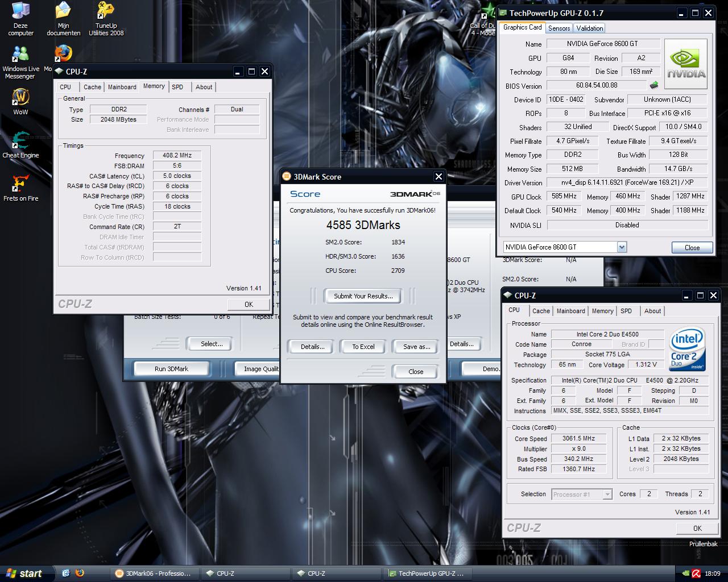Click the 3DMark Score title bar icon
This screenshot has height=582, width=728.
(287, 177)
